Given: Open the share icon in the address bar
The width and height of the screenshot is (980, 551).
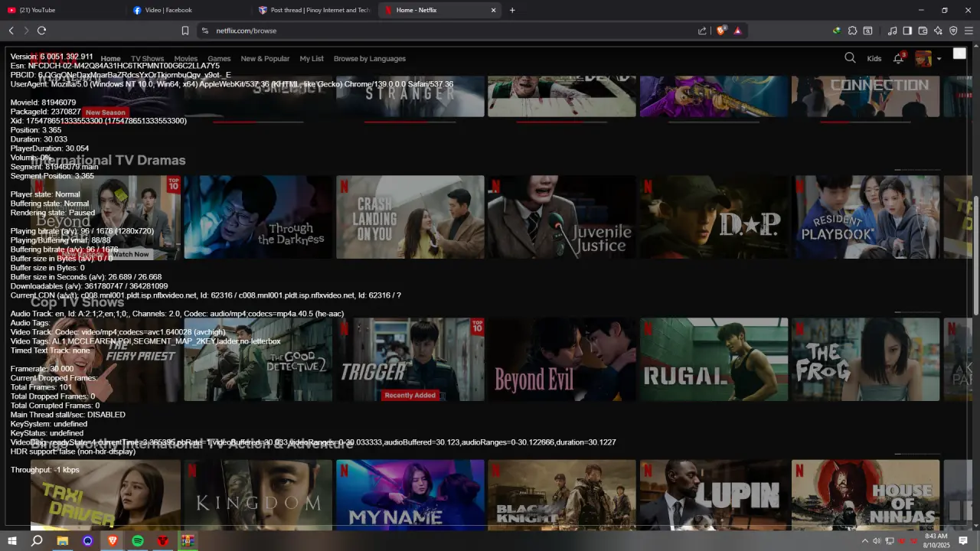Looking at the screenshot, I should [702, 31].
